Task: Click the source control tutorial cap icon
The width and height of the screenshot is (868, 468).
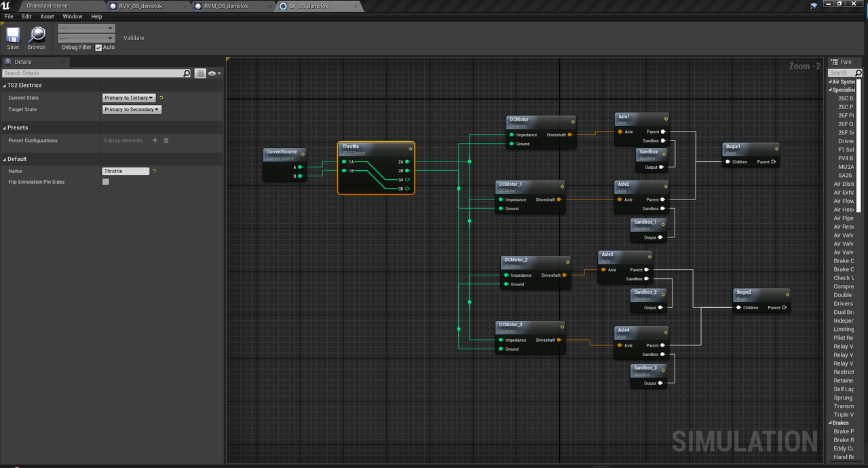Action: tap(814, 6)
